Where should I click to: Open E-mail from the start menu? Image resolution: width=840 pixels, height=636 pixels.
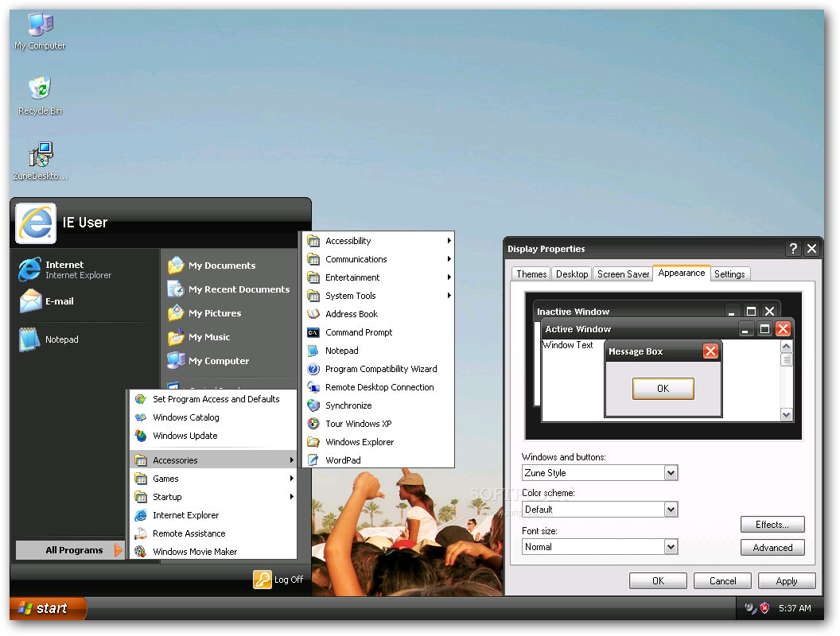[x=47, y=301]
